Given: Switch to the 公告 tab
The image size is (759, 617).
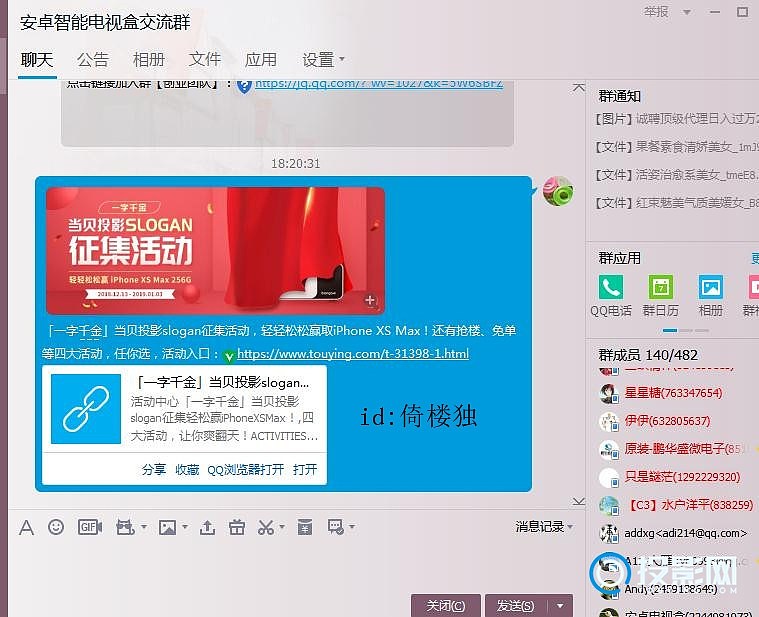Looking at the screenshot, I should tap(92, 60).
